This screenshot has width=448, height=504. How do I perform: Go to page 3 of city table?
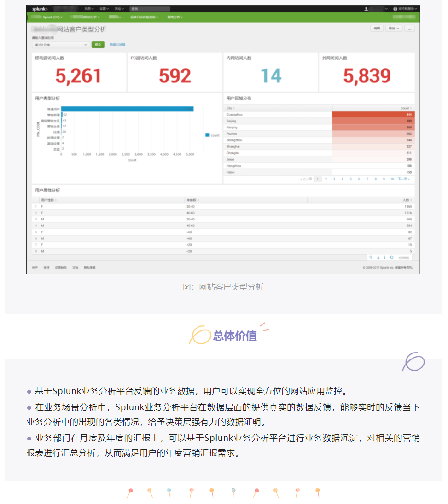(334, 179)
